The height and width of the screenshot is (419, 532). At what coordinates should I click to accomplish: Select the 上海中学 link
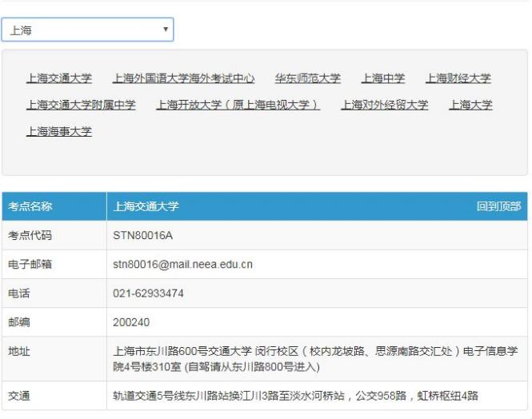coord(383,78)
